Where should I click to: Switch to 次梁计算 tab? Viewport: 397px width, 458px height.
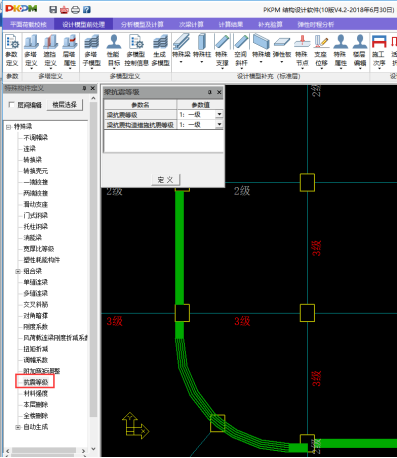[x=191, y=24]
